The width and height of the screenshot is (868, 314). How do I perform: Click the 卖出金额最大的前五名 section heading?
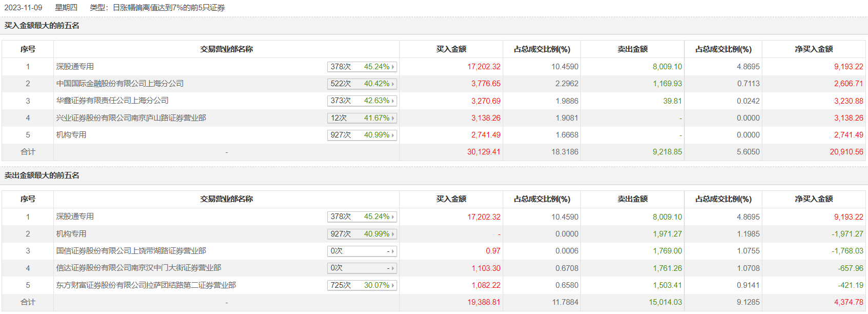pyautogui.click(x=42, y=175)
